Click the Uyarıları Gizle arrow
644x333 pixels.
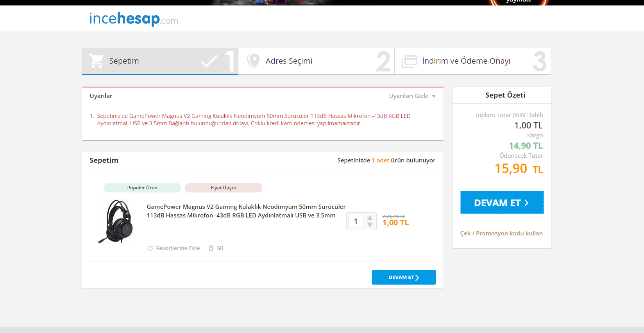coord(434,96)
